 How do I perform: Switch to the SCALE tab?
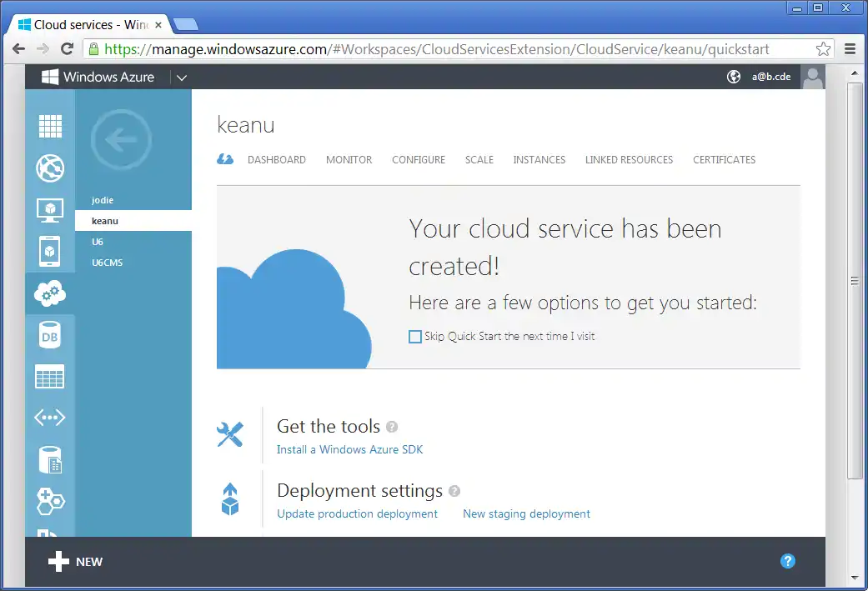[x=479, y=160]
